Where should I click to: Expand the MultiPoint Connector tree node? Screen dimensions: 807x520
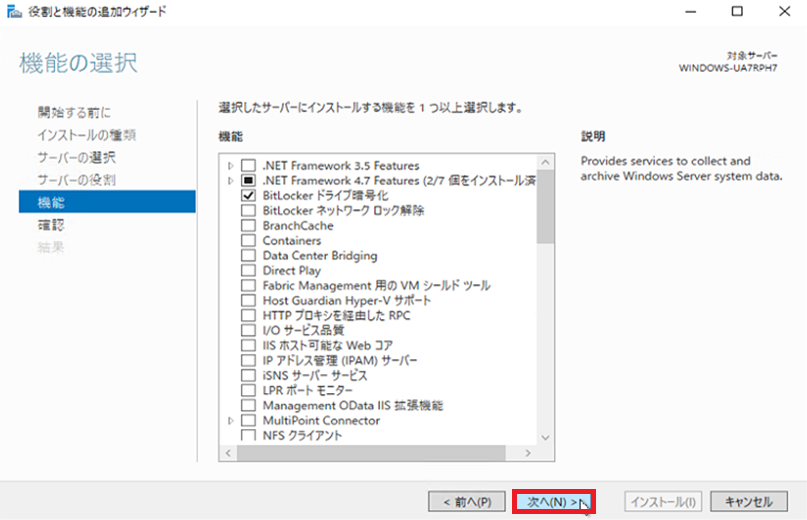click(231, 421)
